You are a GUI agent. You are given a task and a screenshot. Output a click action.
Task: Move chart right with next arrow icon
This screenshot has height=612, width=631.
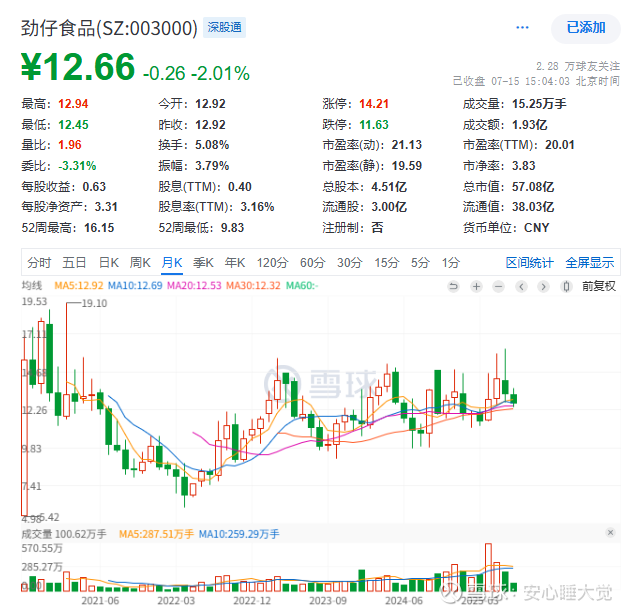(x=543, y=286)
